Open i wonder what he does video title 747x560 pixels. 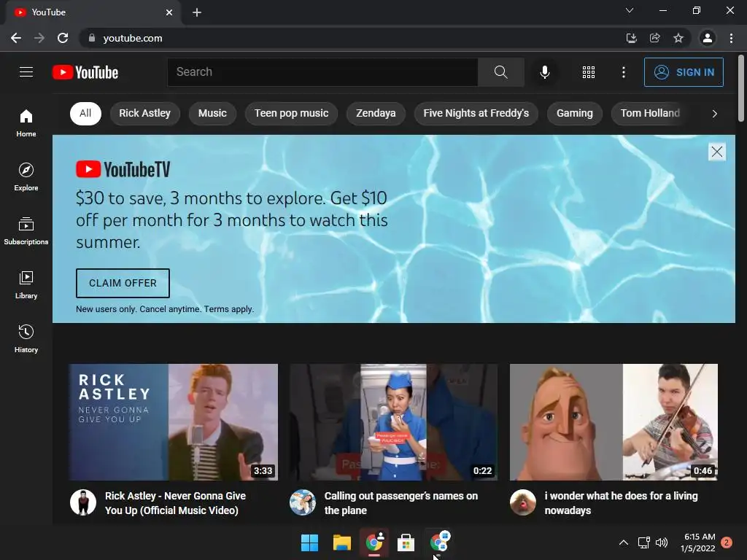(621, 503)
